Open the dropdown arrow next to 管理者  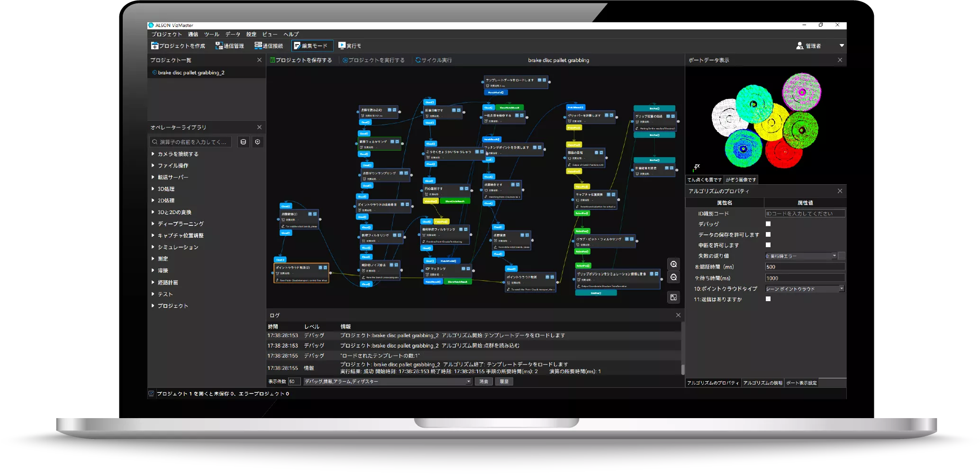coord(842,46)
